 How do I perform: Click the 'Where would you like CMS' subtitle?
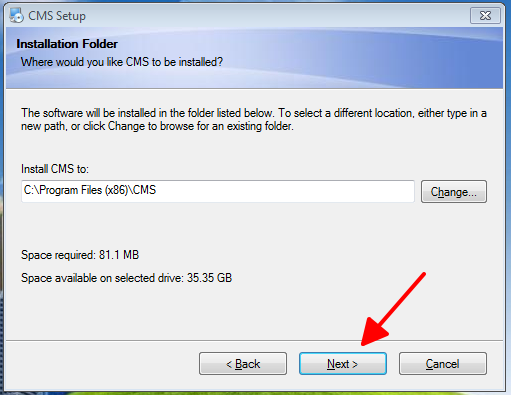(x=122, y=62)
